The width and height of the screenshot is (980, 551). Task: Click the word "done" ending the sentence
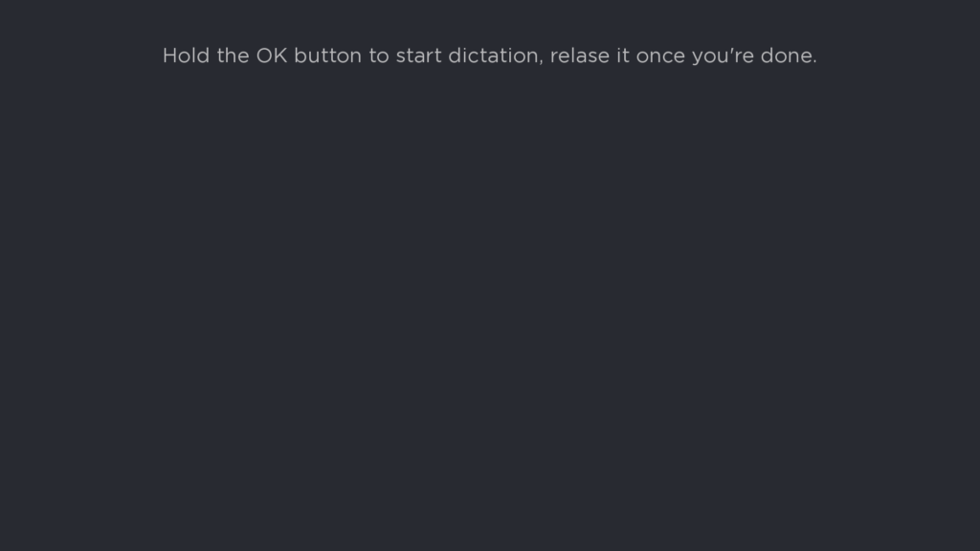[x=787, y=55]
